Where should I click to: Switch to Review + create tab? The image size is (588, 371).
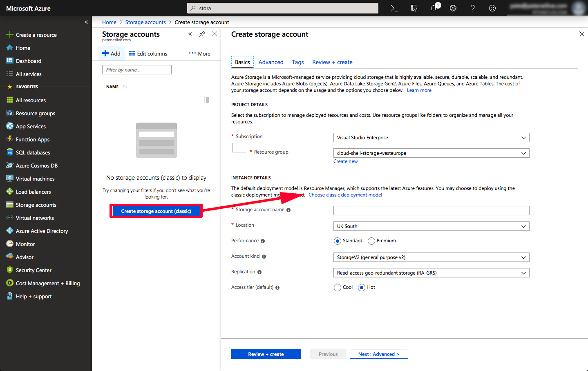(332, 62)
